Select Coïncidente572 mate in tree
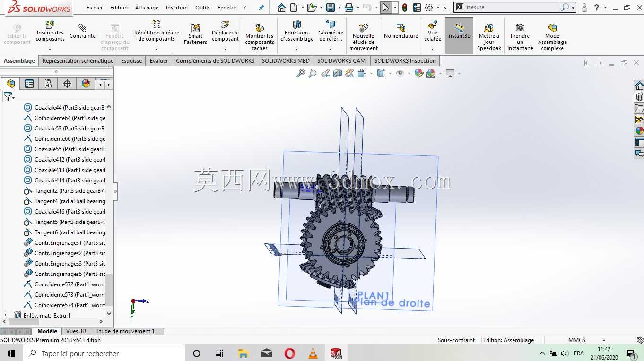 64,284
